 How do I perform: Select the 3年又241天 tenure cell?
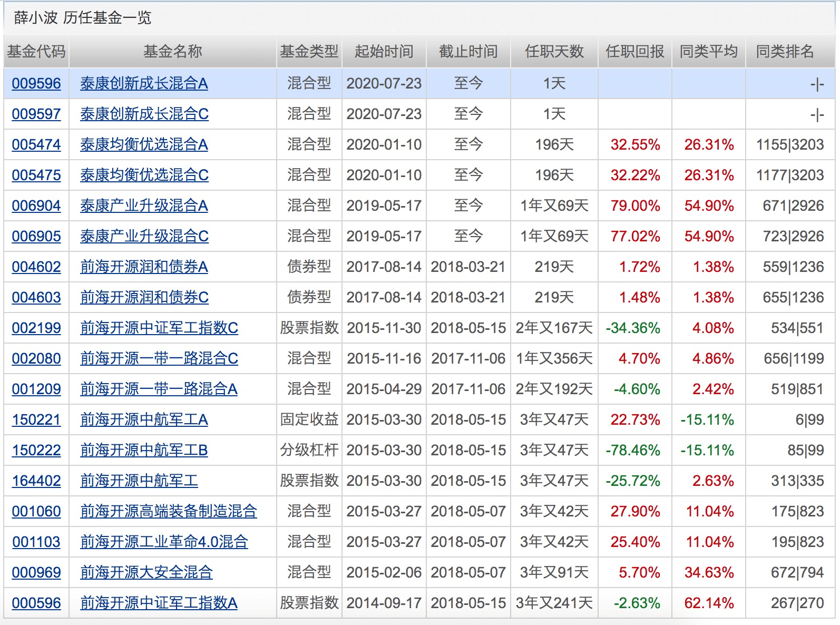click(554, 603)
